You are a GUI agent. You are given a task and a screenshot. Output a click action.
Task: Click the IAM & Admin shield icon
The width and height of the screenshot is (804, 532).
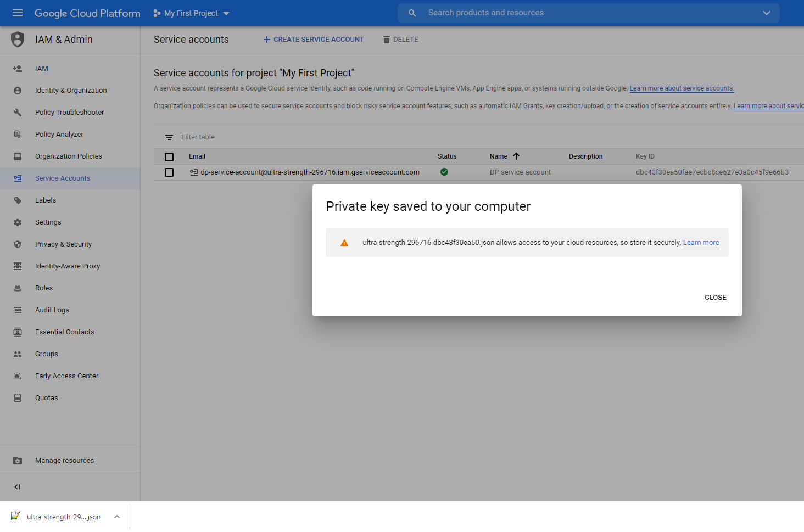pos(18,40)
